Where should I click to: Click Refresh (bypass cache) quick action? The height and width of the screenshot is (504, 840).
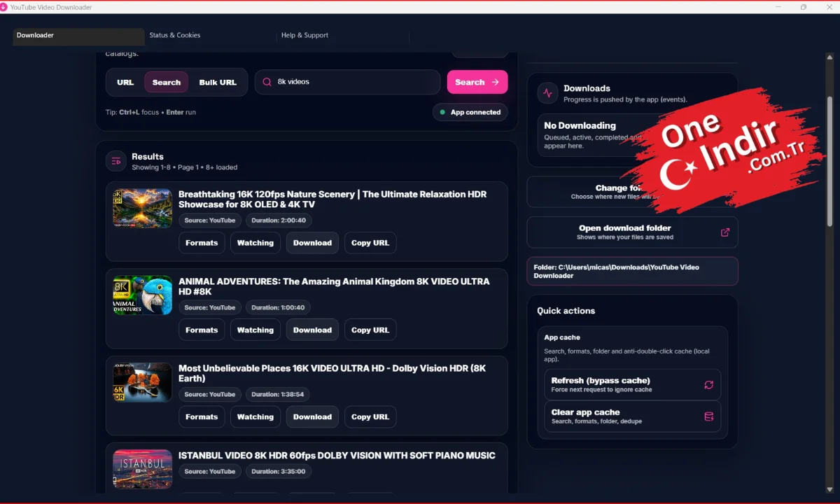(x=632, y=385)
